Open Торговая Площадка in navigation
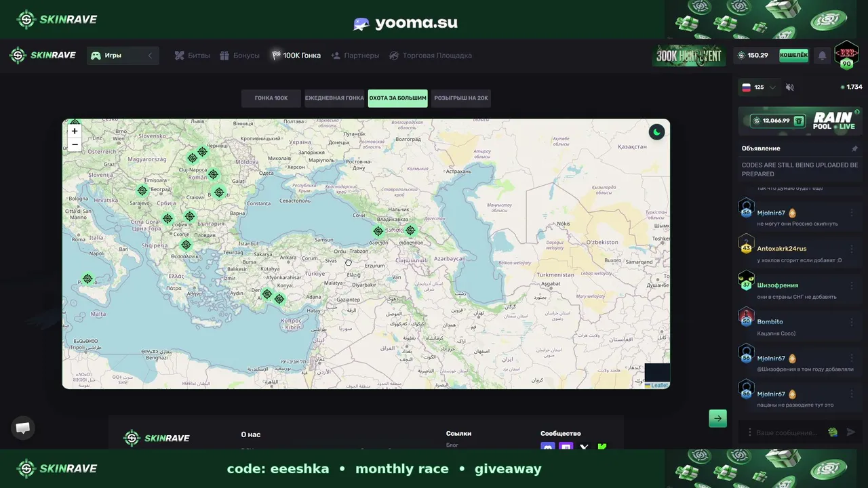 pos(430,56)
